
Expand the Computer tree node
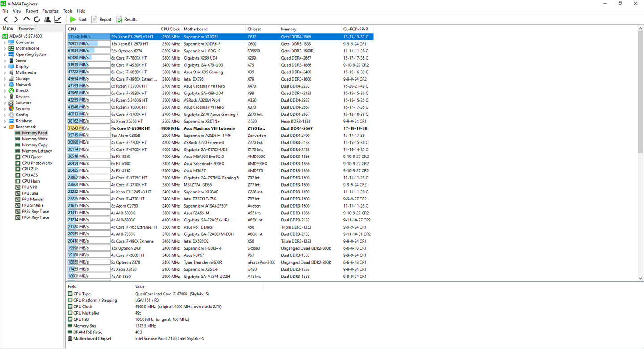pos(5,43)
